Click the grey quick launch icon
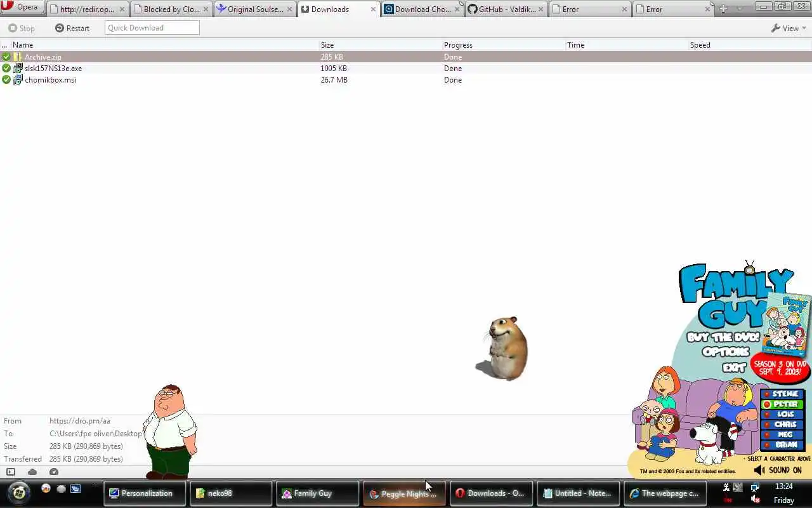 61,489
